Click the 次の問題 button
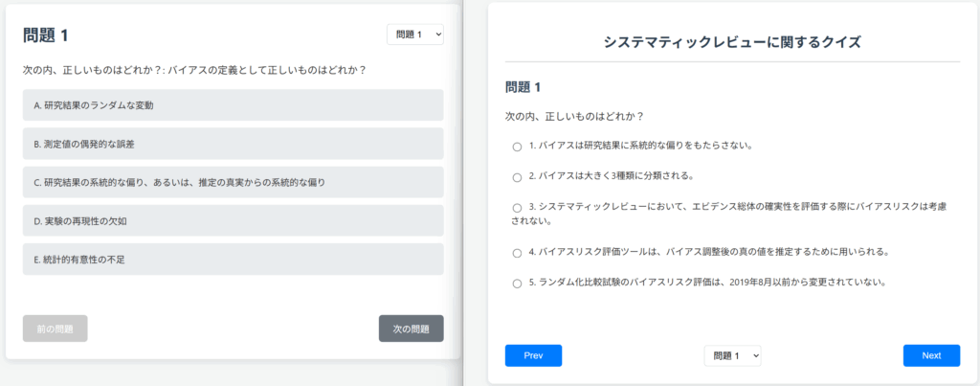The height and width of the screenshot is (386, 980). [x=412, y=329]
